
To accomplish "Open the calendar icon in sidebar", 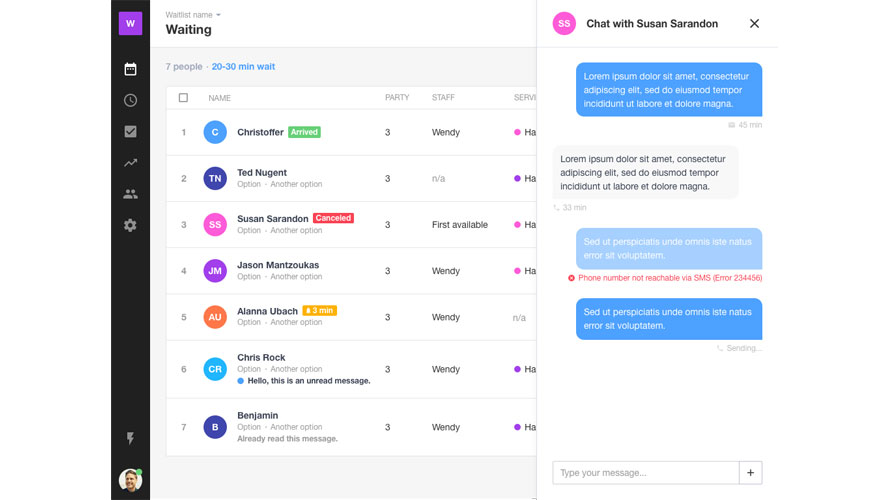I will pos(130,69).
